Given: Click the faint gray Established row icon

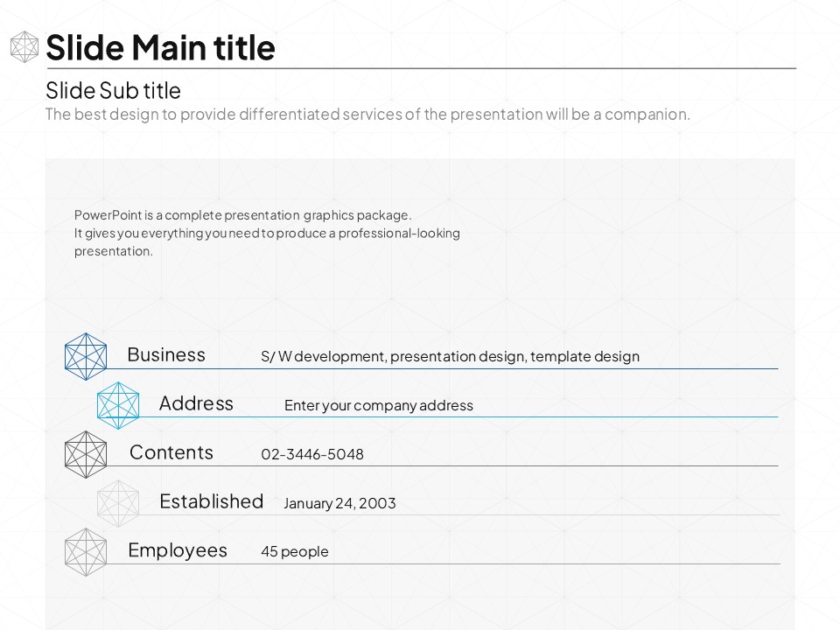Looking at the screenshot, I should pyautogui.click(x=117, y=503).
